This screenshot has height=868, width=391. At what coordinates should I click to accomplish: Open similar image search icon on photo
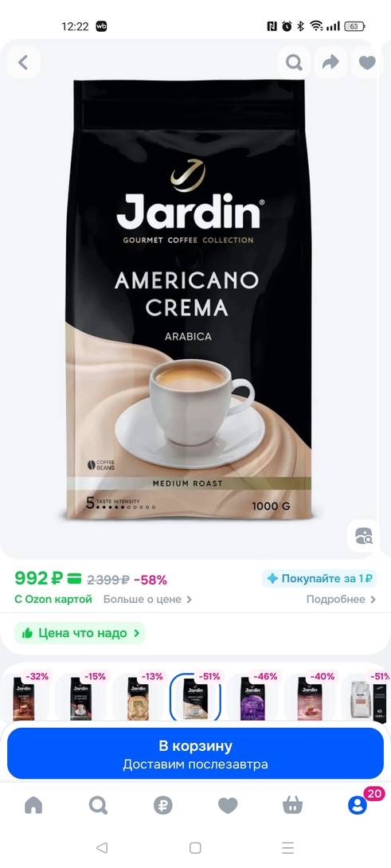364,536
